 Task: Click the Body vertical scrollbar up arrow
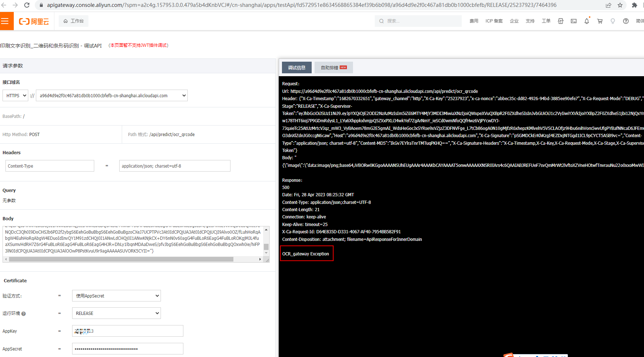pos(266,229)
